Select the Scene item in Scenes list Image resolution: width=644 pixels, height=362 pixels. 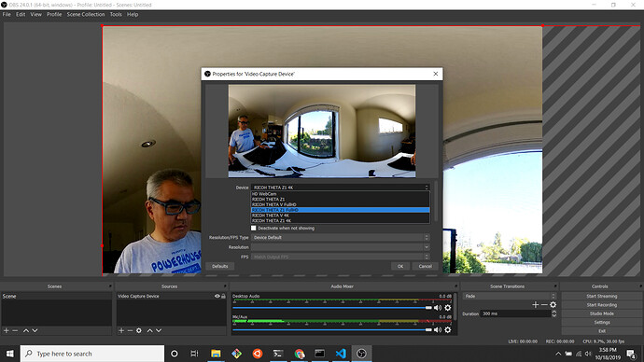tap(56, 296)
